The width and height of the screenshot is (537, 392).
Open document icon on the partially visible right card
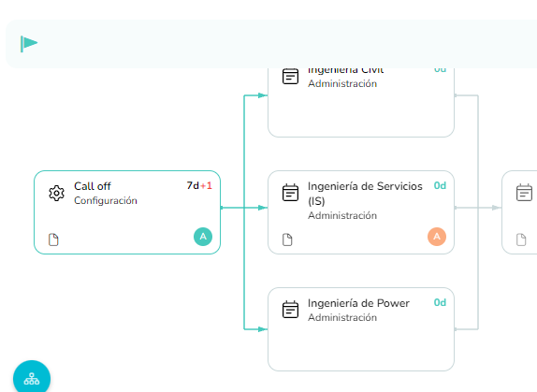coord(521,240)
